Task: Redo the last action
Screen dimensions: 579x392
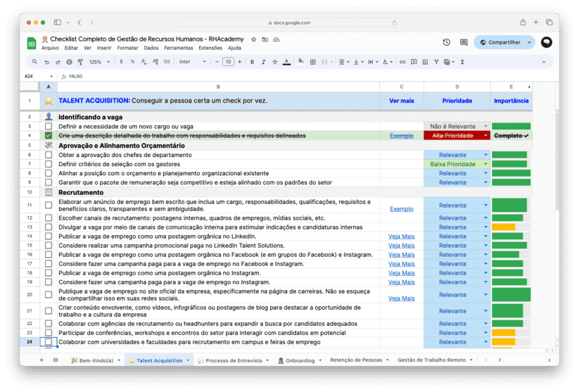Action: pos(58,62)
